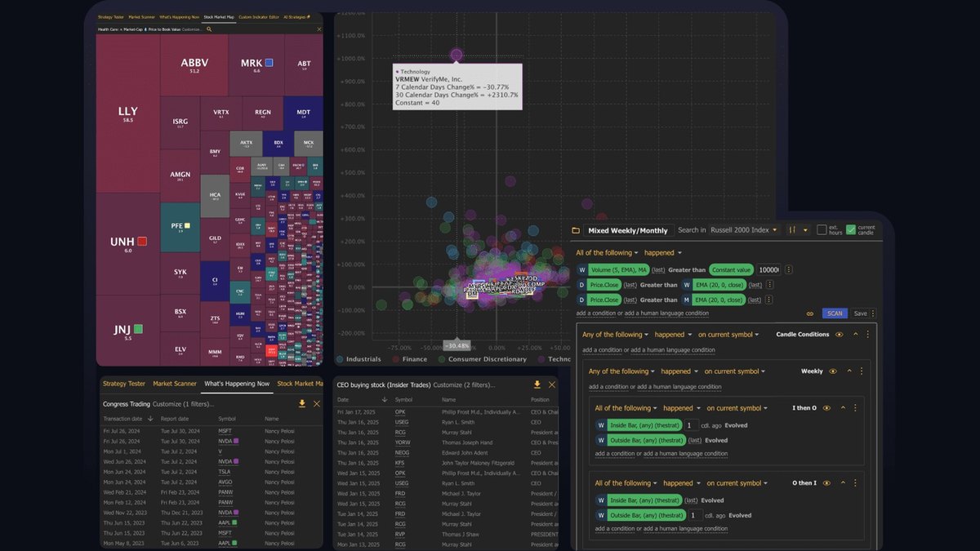
Task: Open the Weekly group options menu
Action: click(x=861, y=371)
